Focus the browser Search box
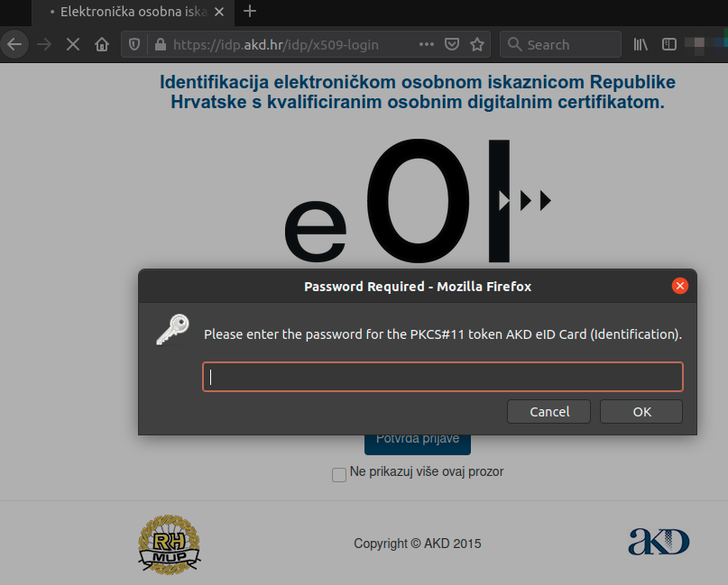The width and height of the screenshot is (728, 585). coord(560,44)
